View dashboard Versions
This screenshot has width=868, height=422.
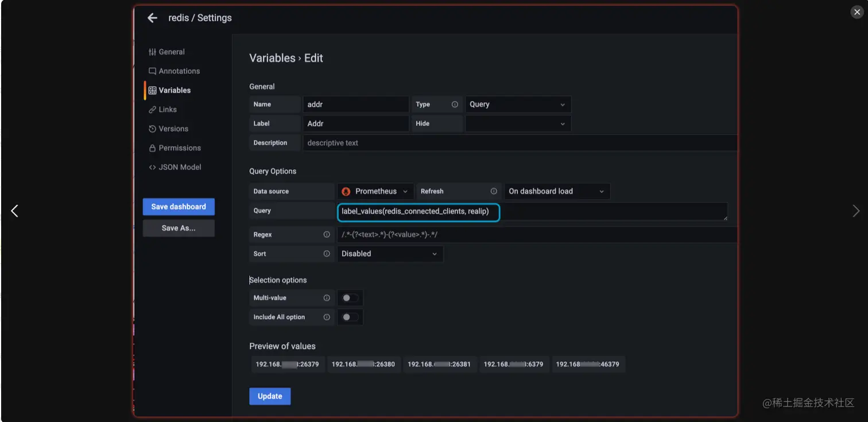coord(168,129)
